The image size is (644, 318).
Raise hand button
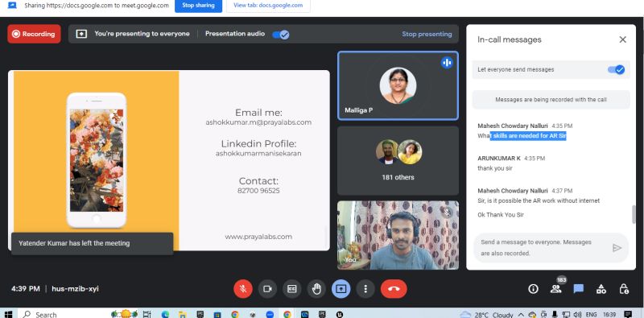(316, 289)
